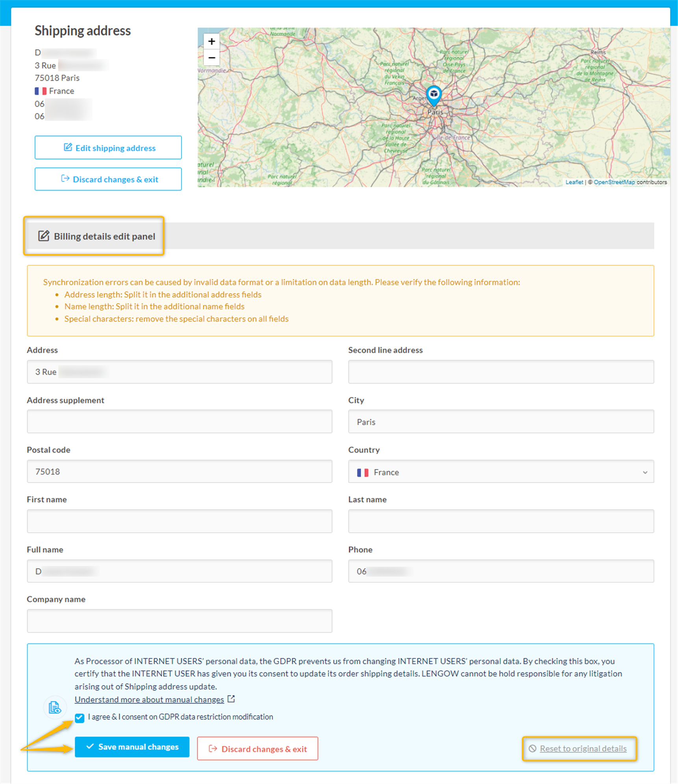Click external link icon beside manual changes link
Viewport: 678px width, 784px height.
click(231, 699)
